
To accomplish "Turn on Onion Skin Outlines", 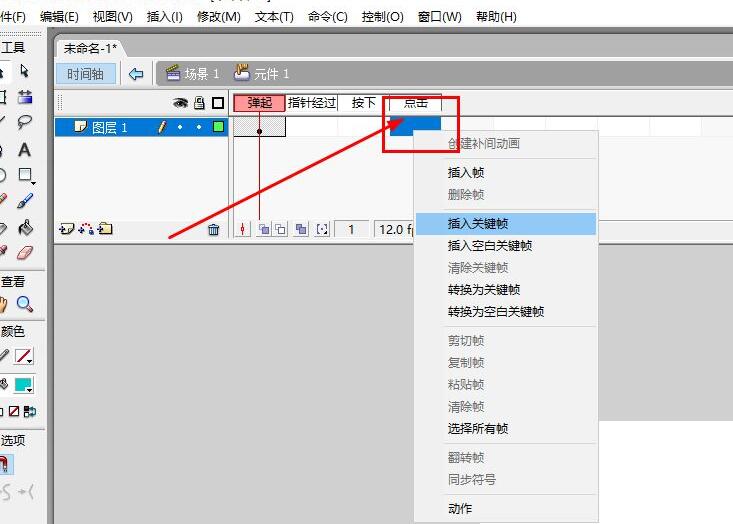I will (x=280, y=229).
